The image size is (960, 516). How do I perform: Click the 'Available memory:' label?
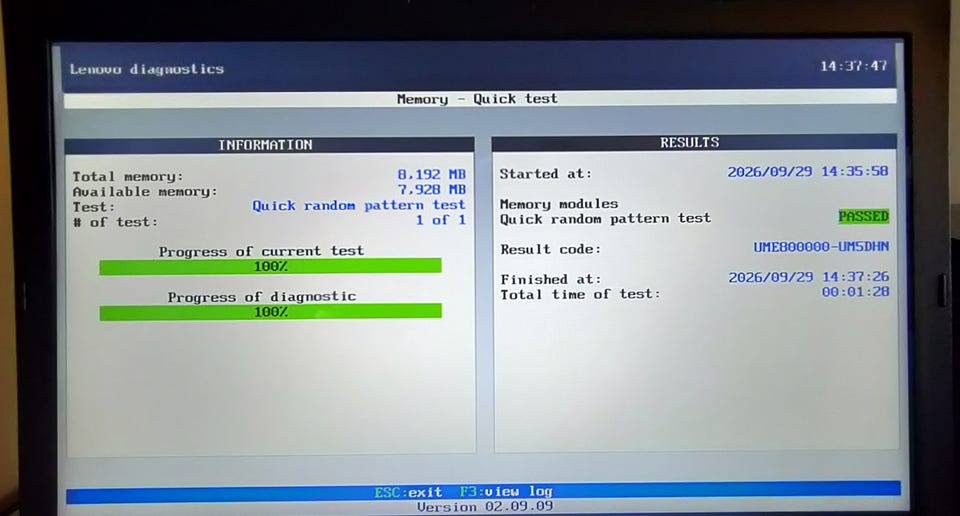click(x=145, y=192)
